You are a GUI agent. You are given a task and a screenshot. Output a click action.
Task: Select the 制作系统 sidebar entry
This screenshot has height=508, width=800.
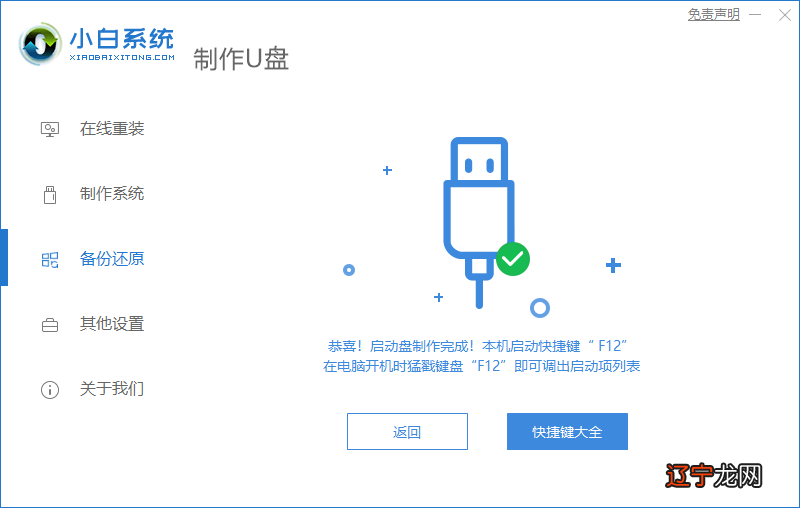(112, 194)
